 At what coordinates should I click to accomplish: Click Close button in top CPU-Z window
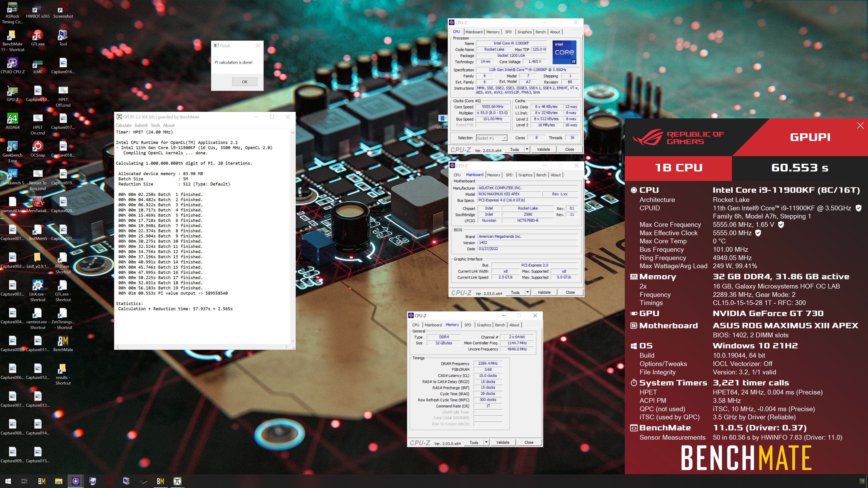pos(569,149)
